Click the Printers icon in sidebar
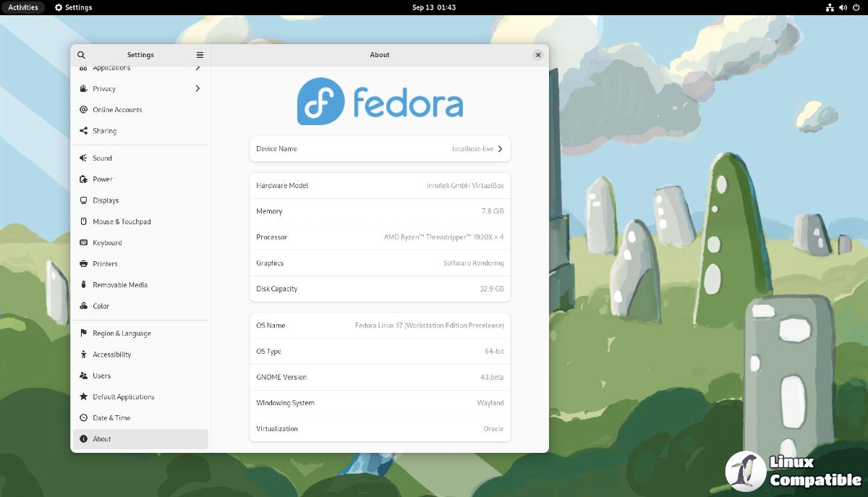 (x=84, y=264)
